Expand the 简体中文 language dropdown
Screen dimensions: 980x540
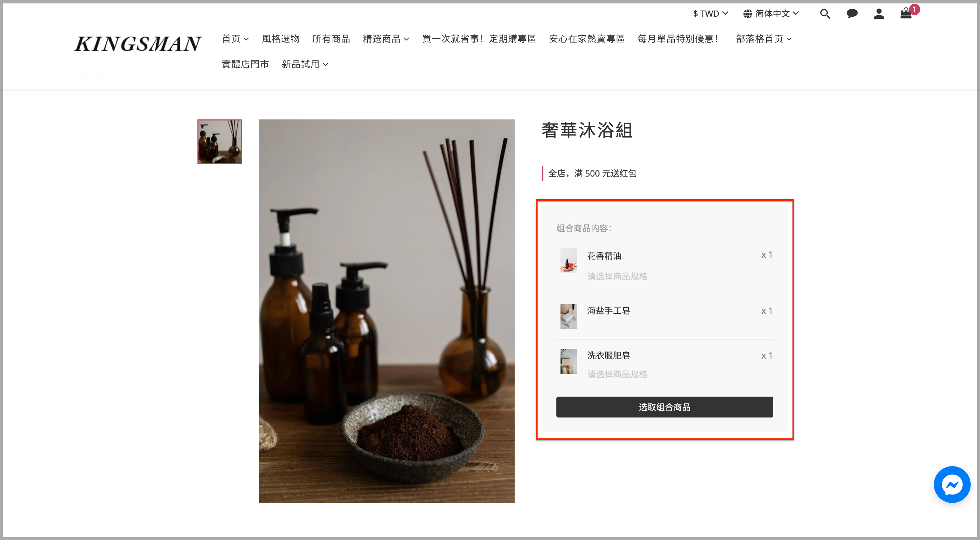(x=771, y=14)
